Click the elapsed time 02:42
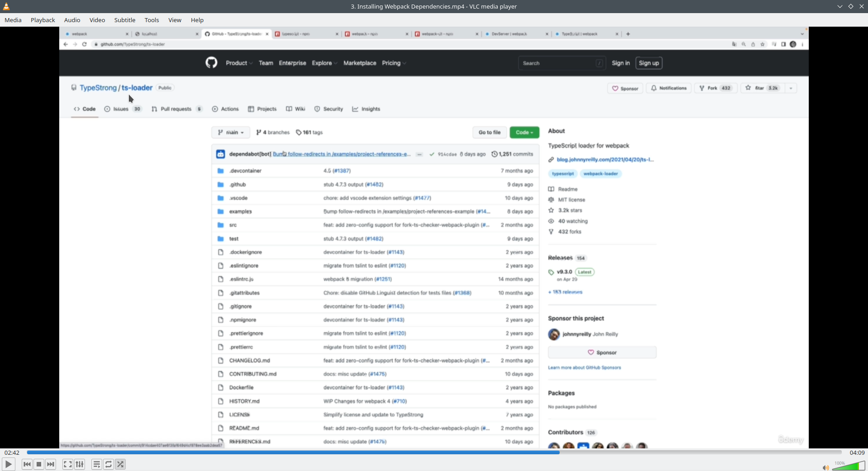The height and width of the screenshot is (471, 868). point(12,452)
